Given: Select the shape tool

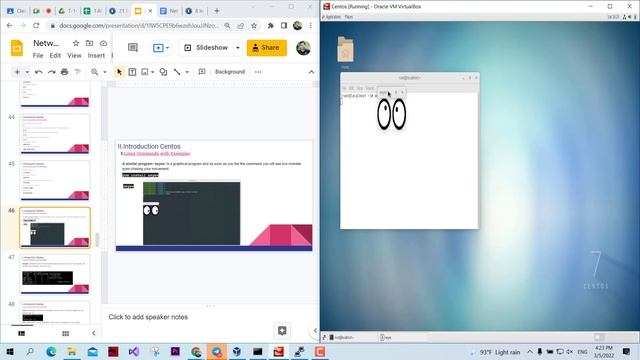Looking at the screenshot, I should [163, 72].
